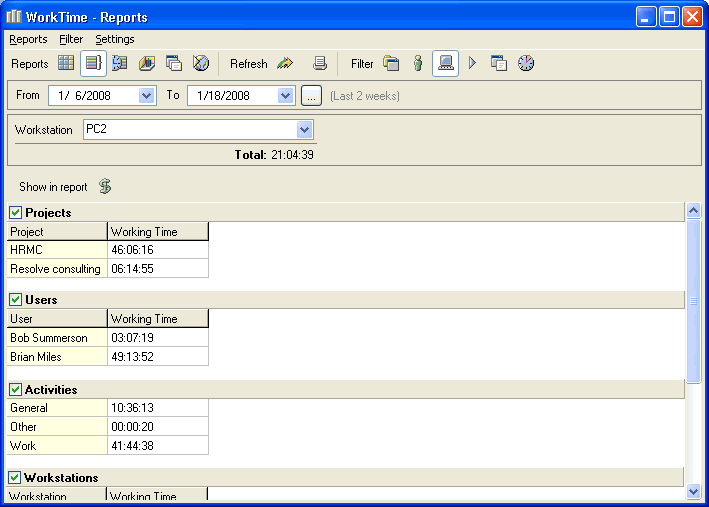Image resolution: width=709 pixels, height=507 pixels.
Task: Click the (Last 2 weeks) label
Action: click(365, 96)
